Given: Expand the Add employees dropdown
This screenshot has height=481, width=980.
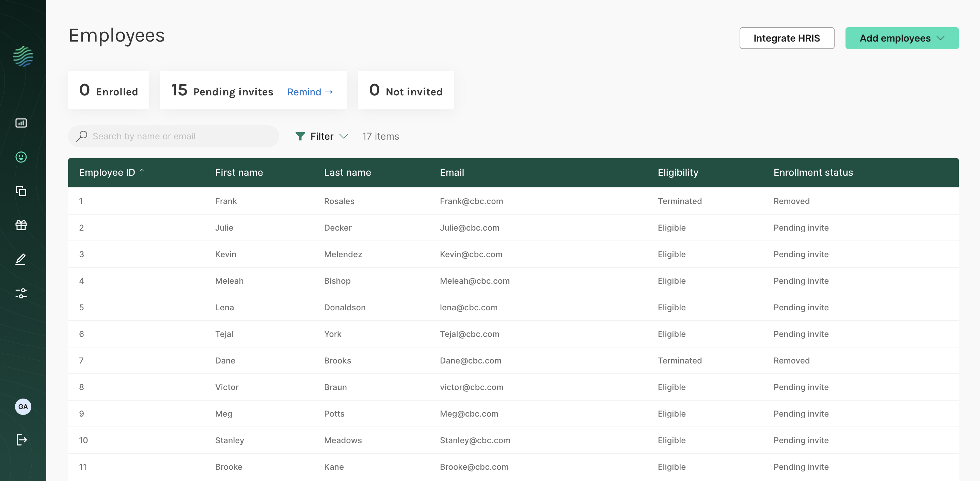Looking at the screenshot, I should pos(902,38).
